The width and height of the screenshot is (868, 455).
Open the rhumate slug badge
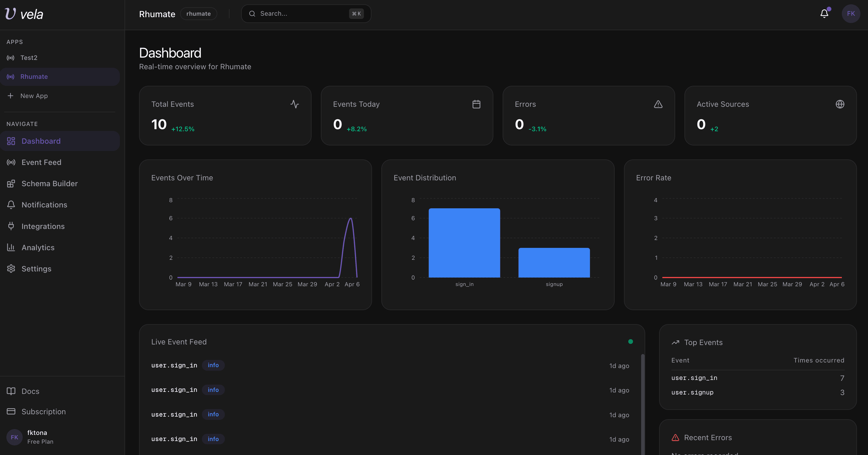(198, 14)
